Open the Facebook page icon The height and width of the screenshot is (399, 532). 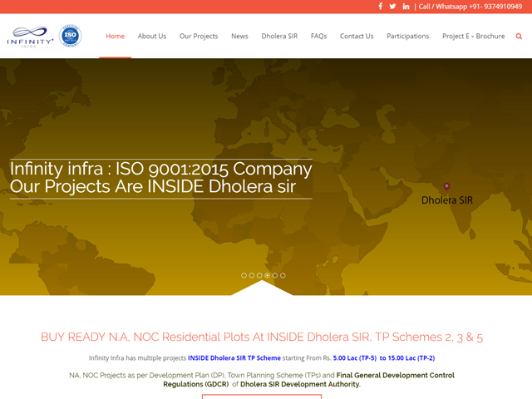click(381, 6)
